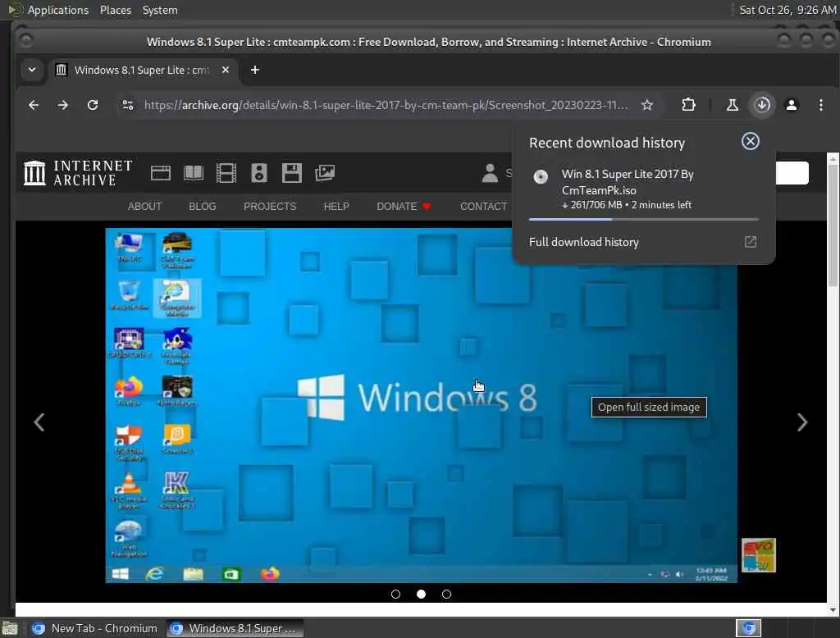Screen dimensions: 840x638
Task: Click the clock showing Sat Oct 26
Action: coord(787,10)
